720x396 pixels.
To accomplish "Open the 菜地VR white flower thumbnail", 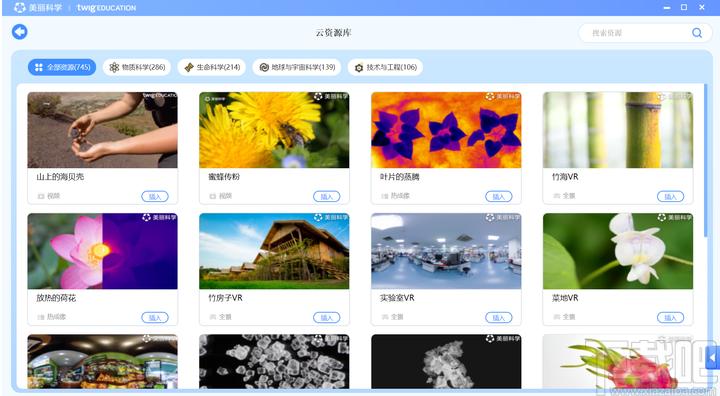I will point(618,251).
